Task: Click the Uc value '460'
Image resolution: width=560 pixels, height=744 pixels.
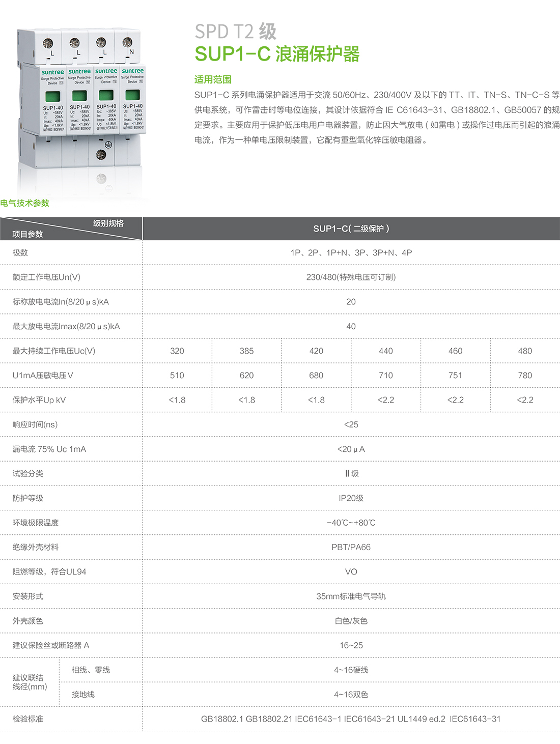Action: click(456, 351)
